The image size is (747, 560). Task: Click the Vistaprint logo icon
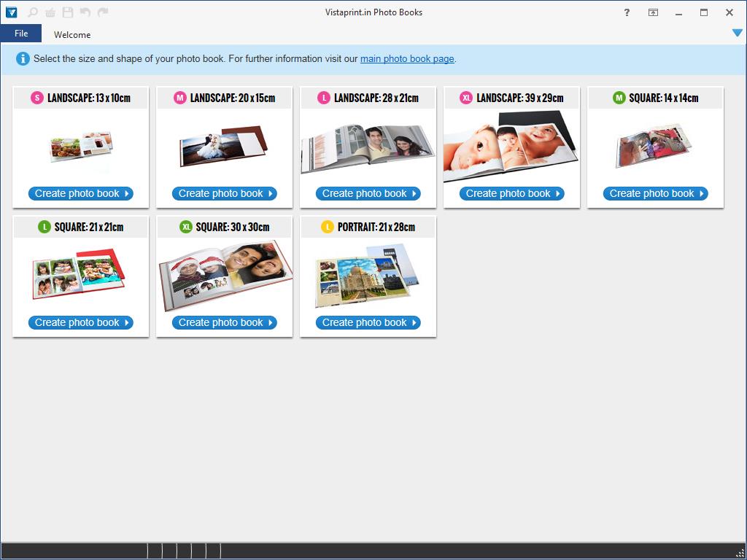click(x=10, y=12)
